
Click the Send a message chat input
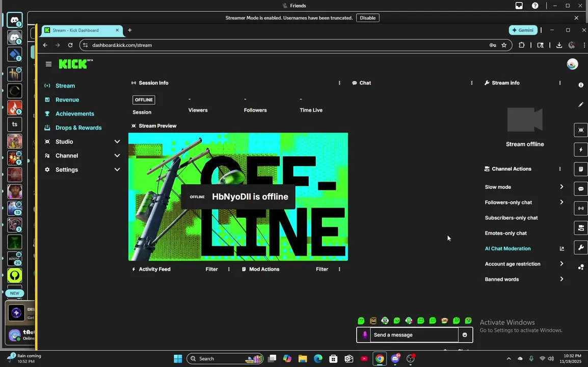click(414, 335)
